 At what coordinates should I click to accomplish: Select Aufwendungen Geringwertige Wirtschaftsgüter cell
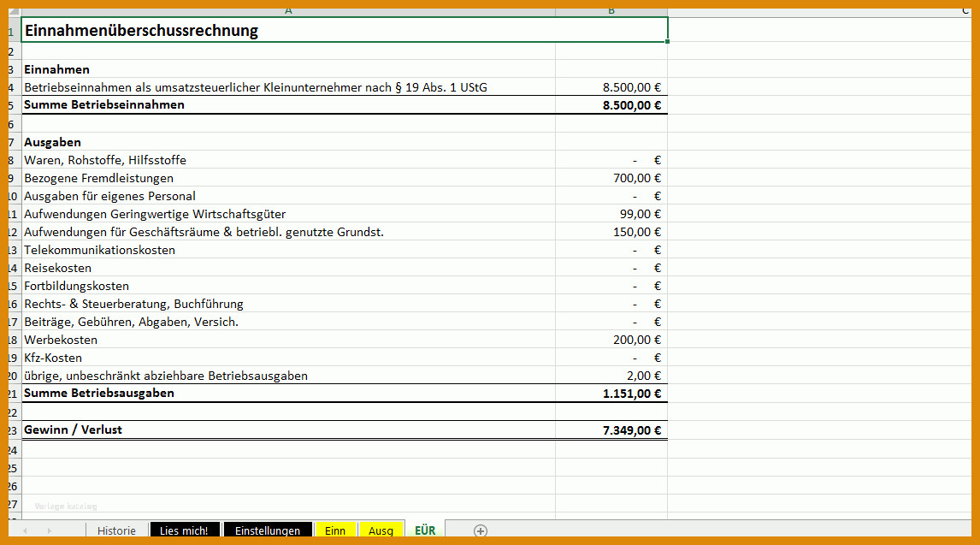288,214
